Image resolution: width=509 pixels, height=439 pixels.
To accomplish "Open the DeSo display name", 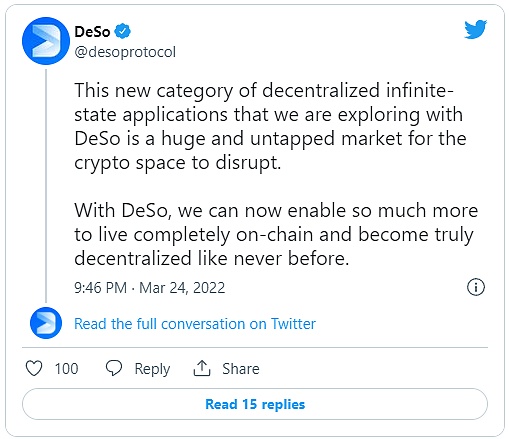I will click(x=92, y=32).
